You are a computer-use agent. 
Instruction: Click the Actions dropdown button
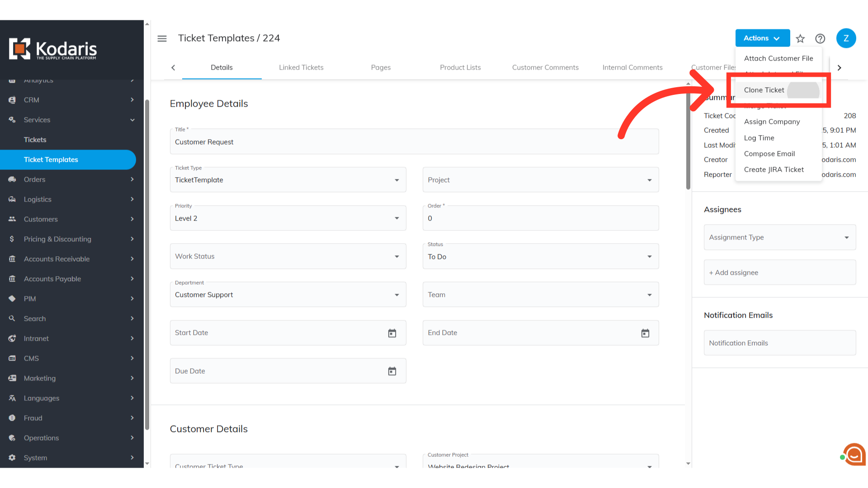coord(762,38)
